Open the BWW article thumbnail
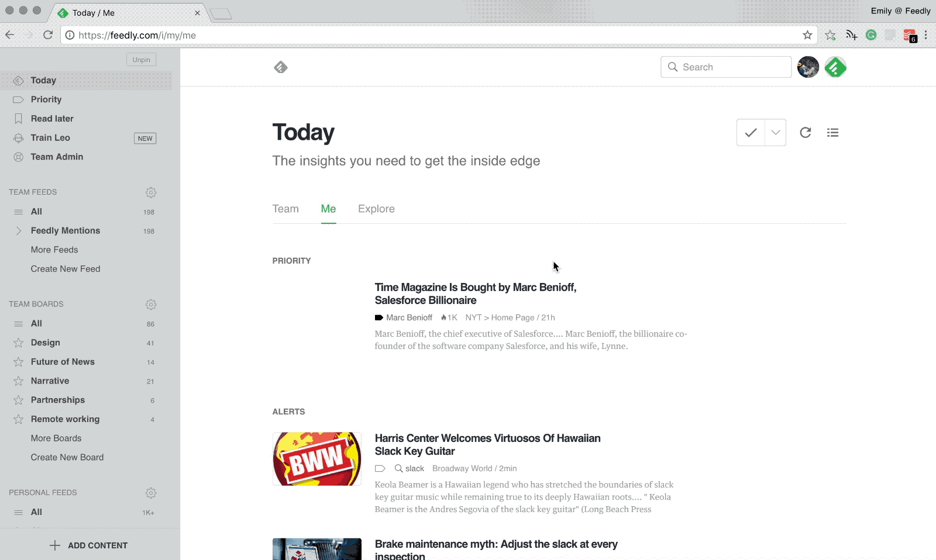Image resolution: width=936 pixels, height=560 pixels. [317, 459]
